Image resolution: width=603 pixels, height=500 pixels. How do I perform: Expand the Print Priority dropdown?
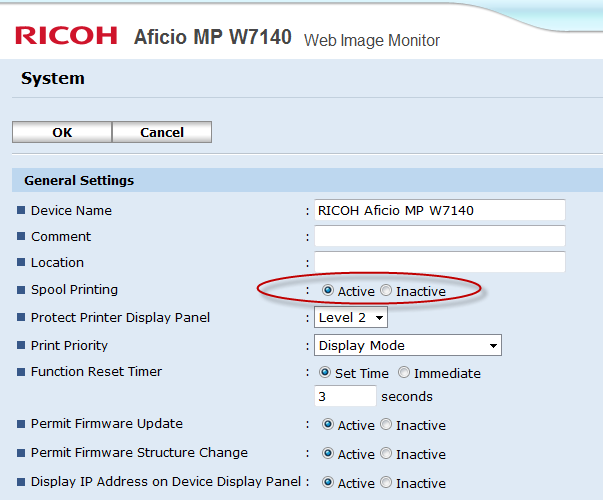pos(407,346)
